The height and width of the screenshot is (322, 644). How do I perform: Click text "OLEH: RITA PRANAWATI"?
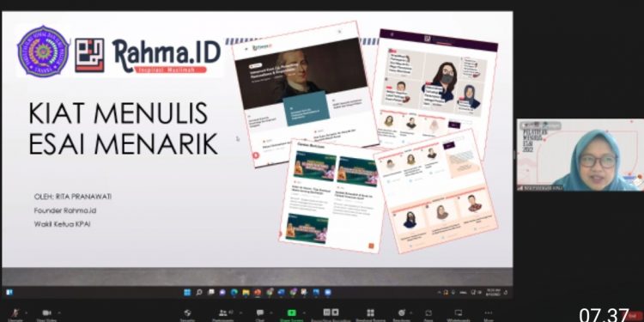pyautogui.click(x=73, y=197)
